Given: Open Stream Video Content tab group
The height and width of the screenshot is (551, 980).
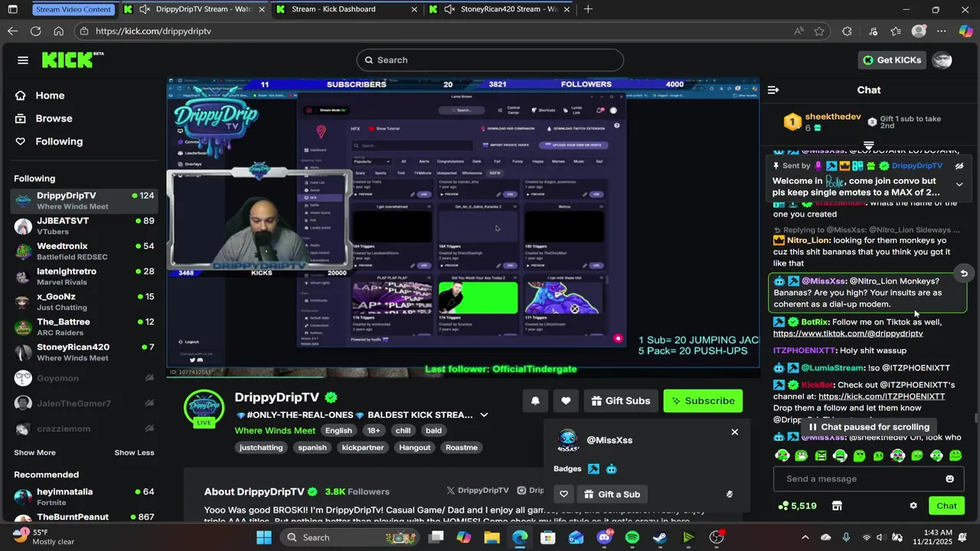Looking at the screenshot, I should (x=73, y=9).
